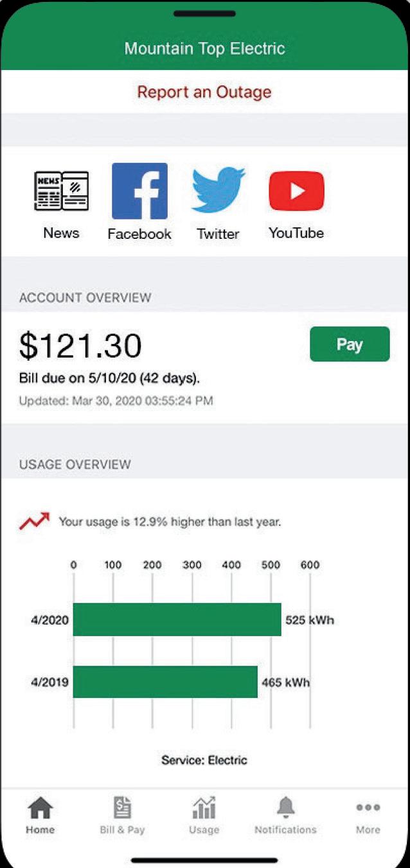Tap the Service: Electric label

point(204,760)
